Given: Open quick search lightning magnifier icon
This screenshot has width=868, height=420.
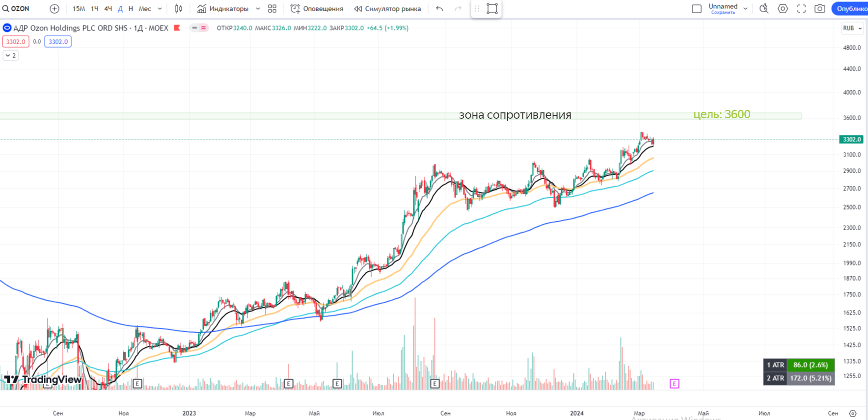Looking at the screenshot, I should 764,9.
